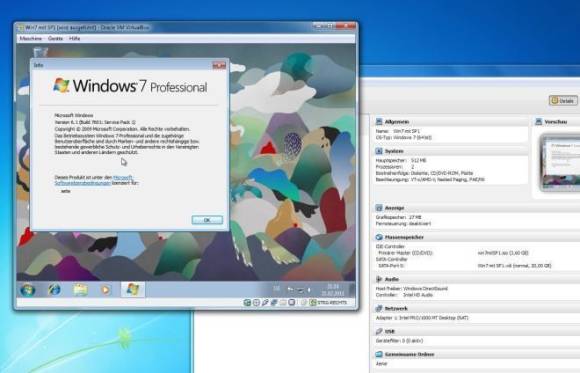
Task: Open the Hilfe menu in the VM window
Action: click(x=75, y=38)
